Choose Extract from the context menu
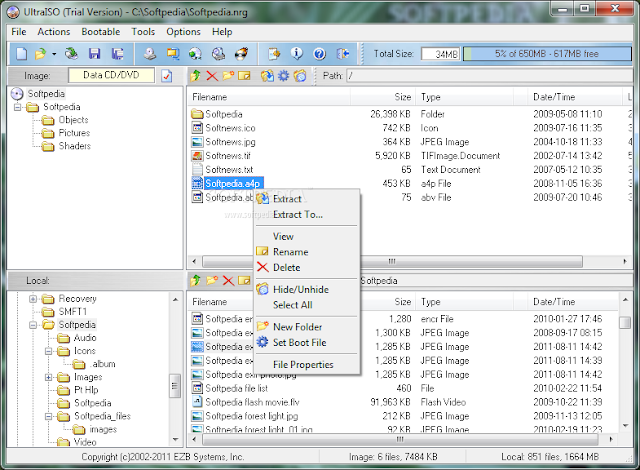Screen dimensions: 640x470 [x=307, y=199]
